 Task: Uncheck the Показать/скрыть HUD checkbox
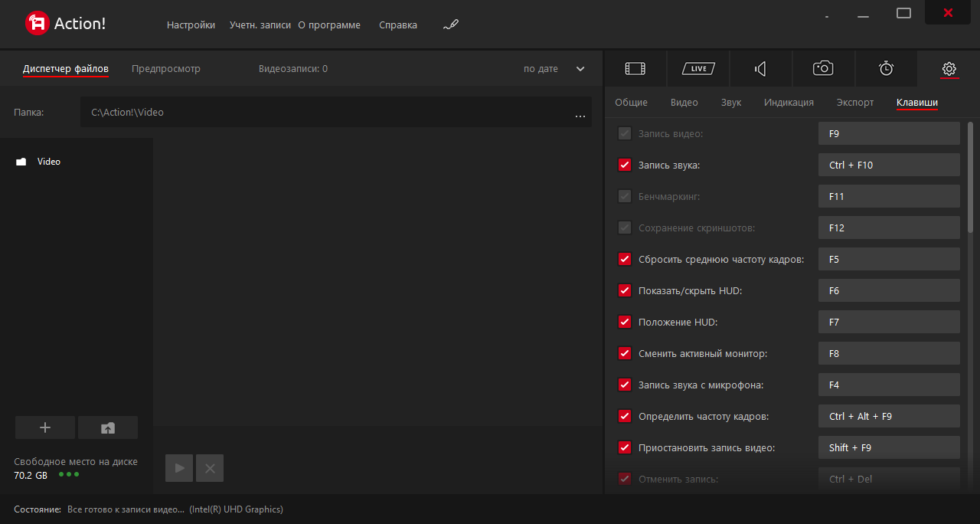pyautogui.click(x=625, y=290)
